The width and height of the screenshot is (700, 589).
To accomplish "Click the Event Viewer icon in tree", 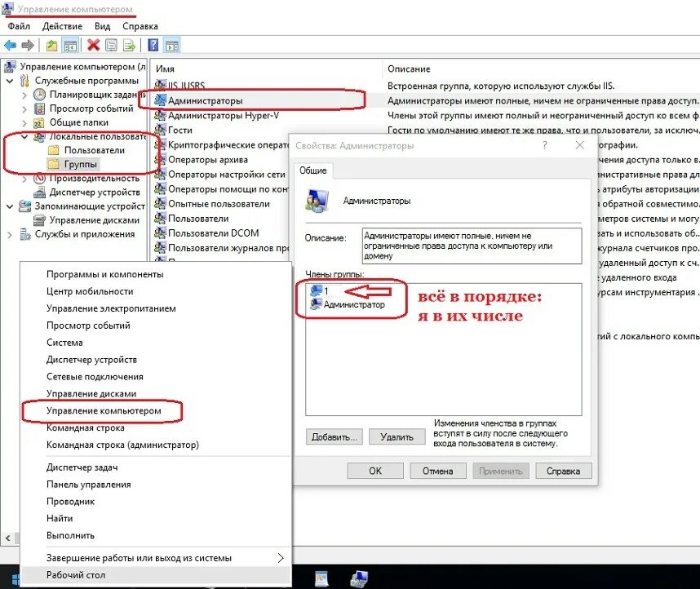I will coord(40,108).
